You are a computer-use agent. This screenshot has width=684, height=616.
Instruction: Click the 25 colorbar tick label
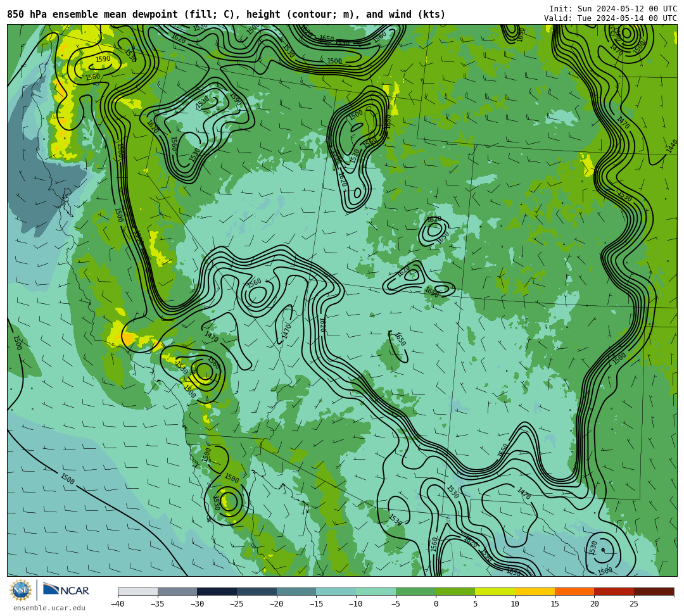(x=634, y=604)
